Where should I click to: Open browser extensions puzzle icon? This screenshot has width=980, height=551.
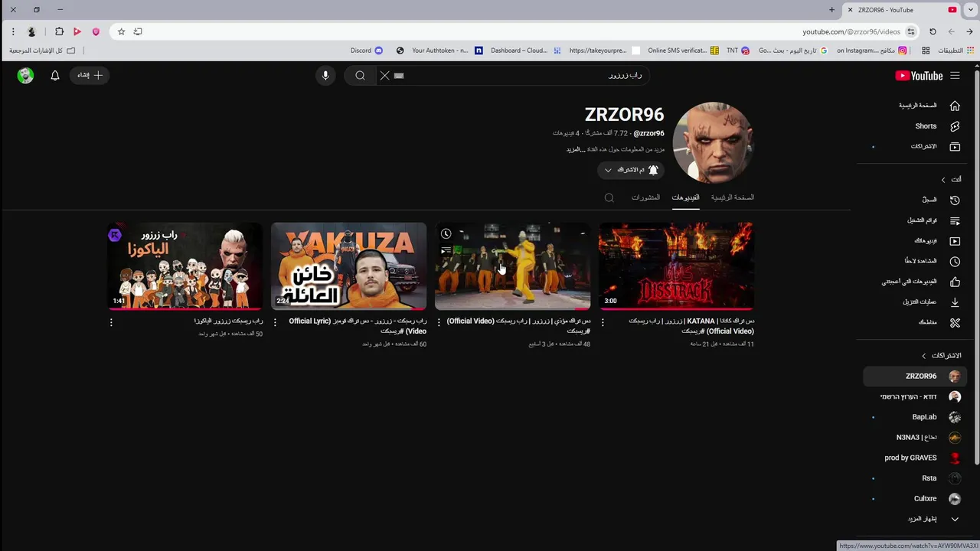click(59, 31)
